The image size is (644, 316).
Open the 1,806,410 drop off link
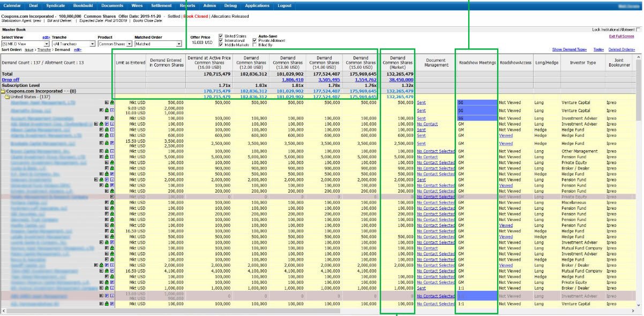click(x=294, y=79)
